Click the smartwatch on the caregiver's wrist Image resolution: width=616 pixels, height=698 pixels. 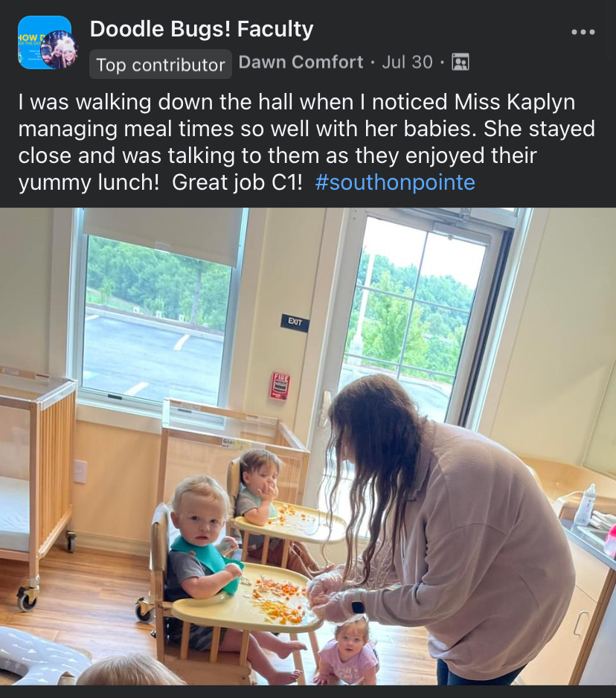click(x=357, y=606)
